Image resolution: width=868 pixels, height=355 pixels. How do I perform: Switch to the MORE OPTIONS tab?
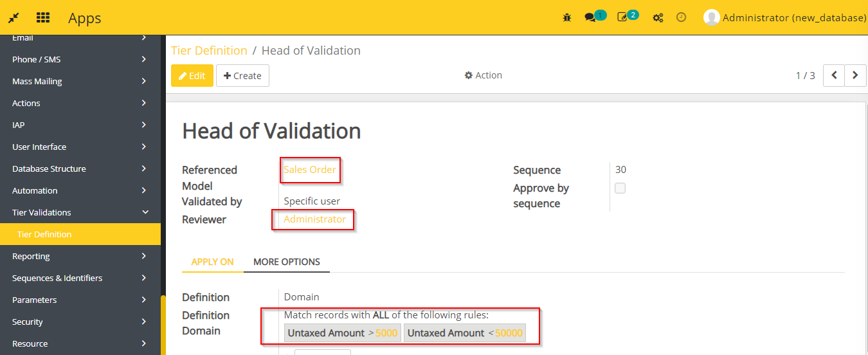pos(287,262)
